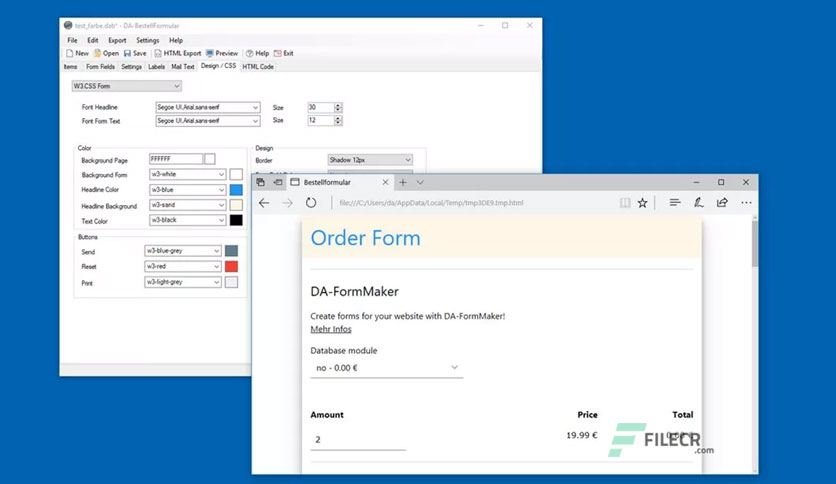This screenshot has height=484, width=836.
Task: Expand the Font Form Text dropdown
Action: (208, 121)
